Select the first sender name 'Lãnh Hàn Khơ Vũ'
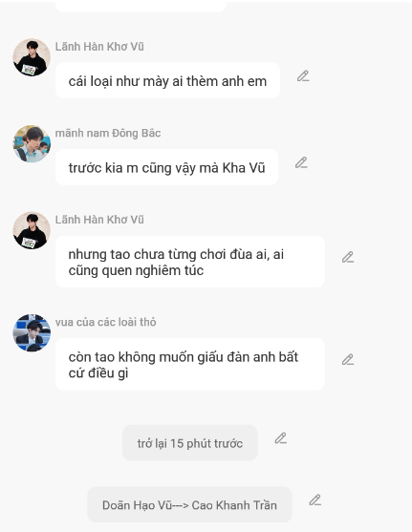The width and height of the screenshot is (412, 532). 99,47
